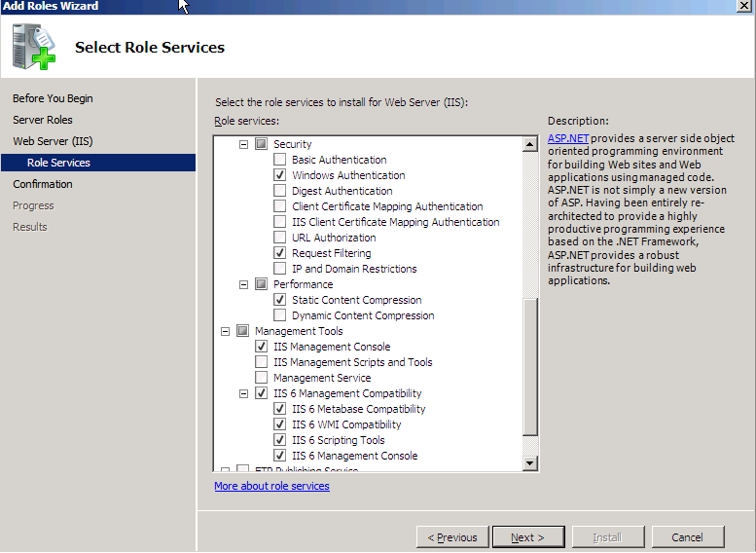Collapse the Security tree node
756x553 pixels.
click(244, 144)
